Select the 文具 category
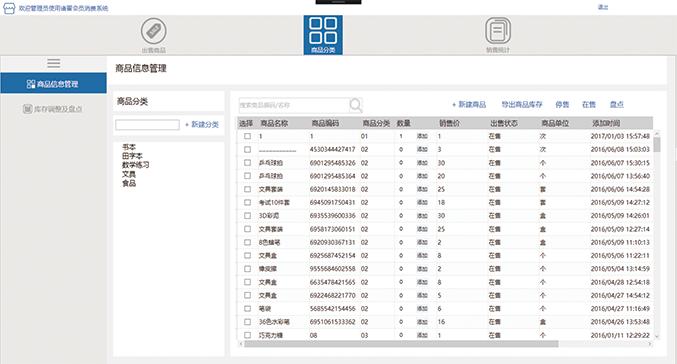Viewport: 677px width, 364px height. [129, 174]
